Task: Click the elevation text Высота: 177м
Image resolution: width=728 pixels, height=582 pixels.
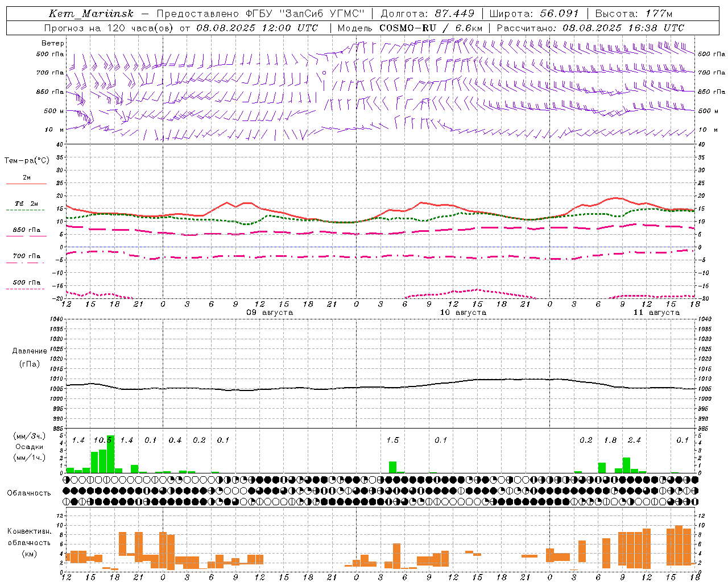Action: (634, 14)
